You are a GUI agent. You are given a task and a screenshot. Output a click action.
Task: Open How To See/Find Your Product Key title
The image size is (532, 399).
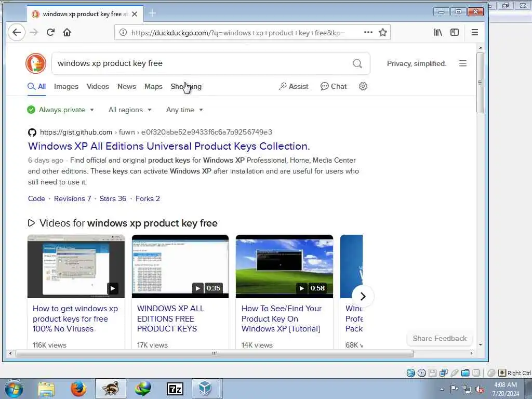[281, 318]
